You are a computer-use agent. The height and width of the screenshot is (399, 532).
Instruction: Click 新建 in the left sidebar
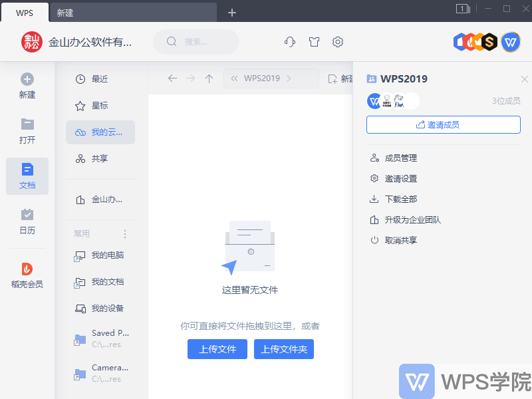pyautogui.click(x=27, y=86)
